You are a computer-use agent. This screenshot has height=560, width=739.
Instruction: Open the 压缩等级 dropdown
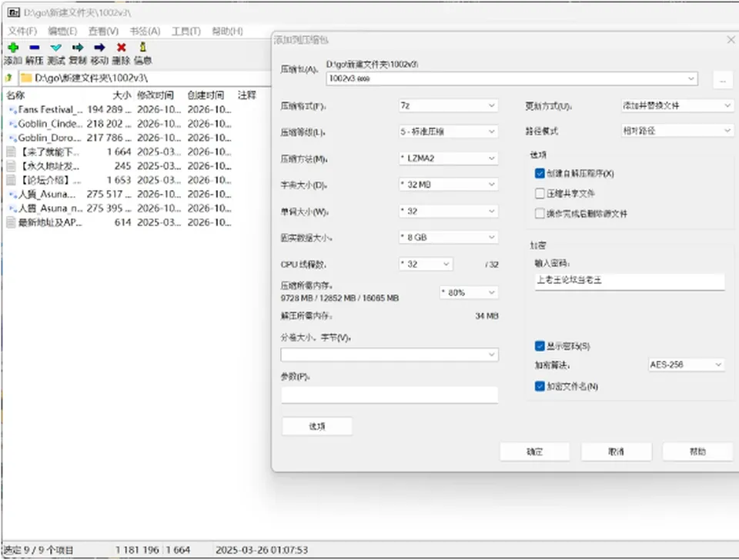click(448, 132)
